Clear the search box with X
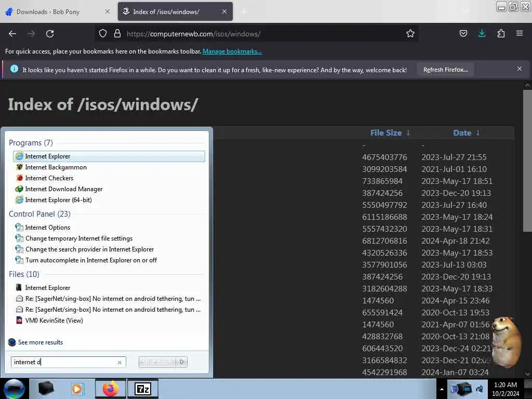This screenshot has height=399, width=532. click(119, 362)
